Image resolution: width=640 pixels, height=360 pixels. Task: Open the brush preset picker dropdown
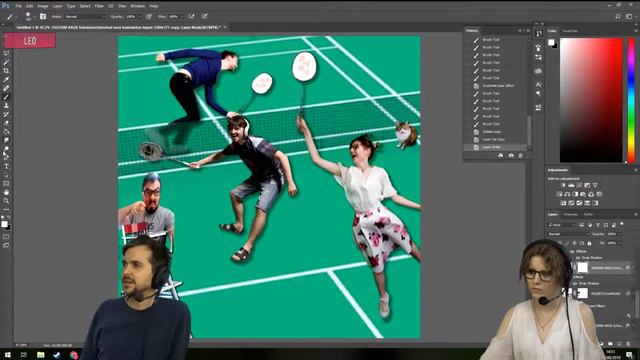pyautogui.click(x=35, y=16)
